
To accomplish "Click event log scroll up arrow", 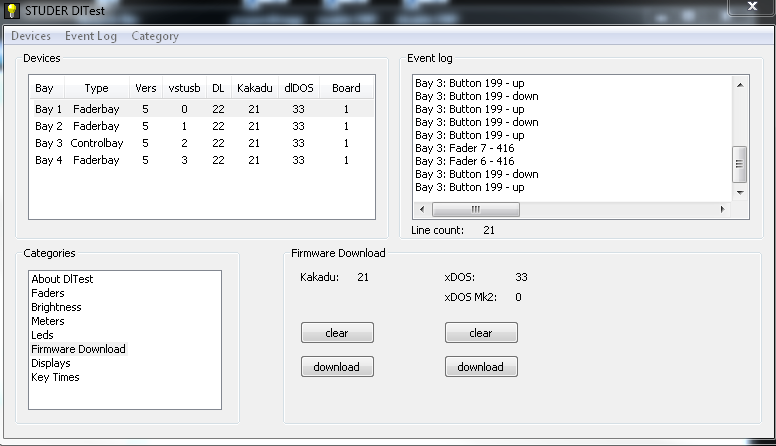I will tap(740, 85).
